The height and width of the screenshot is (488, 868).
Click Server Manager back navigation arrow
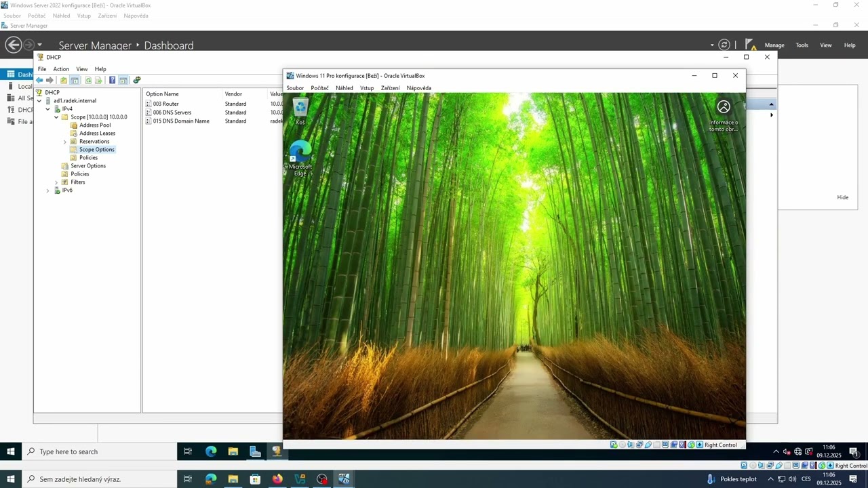pos(13,45)
